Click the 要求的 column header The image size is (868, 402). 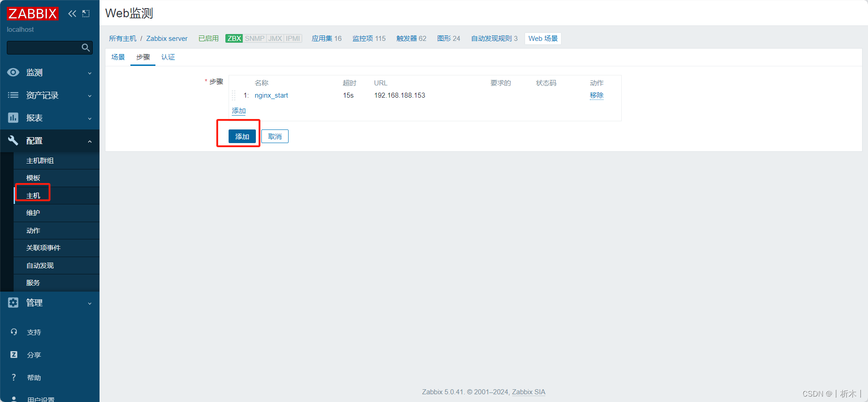click(500, 83)
